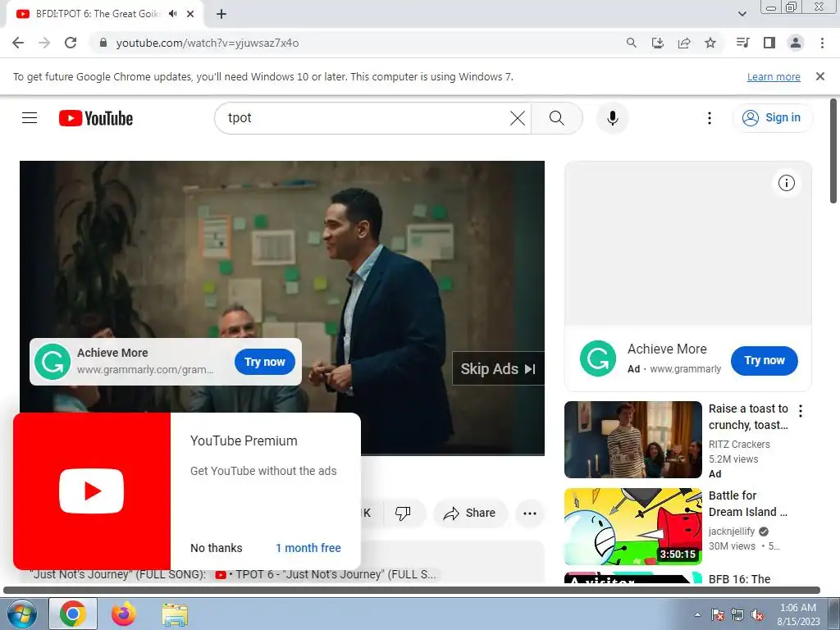
Task: Click the Sign in button
Action: pos(773,118)
